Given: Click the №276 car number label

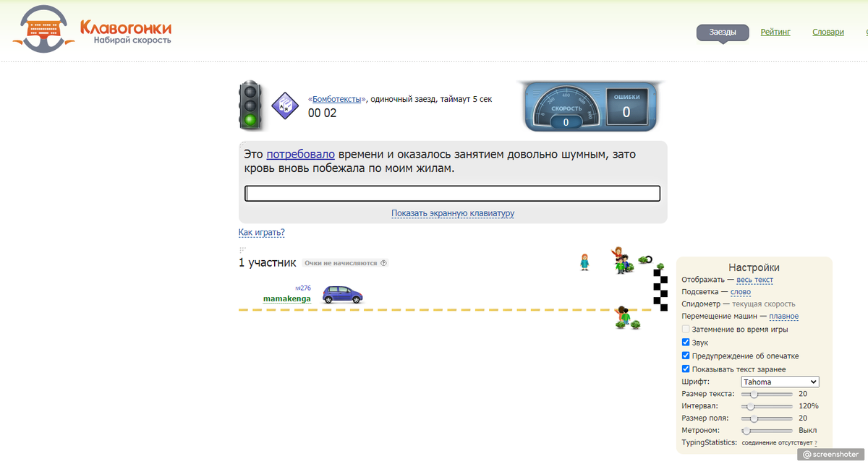Looking at the screenshot, I should pyautogui.click(x=303, y=288).
